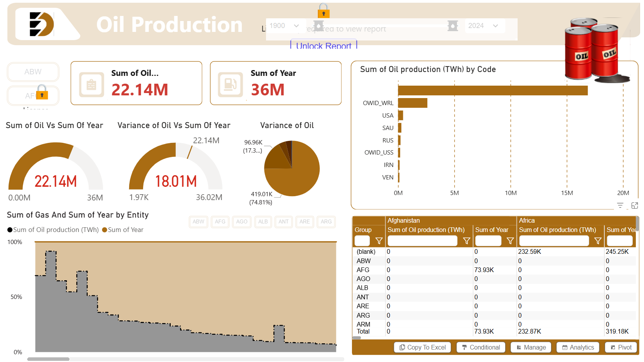Click the Analytics button
644x362 pixels.
[x=578, y=347]
